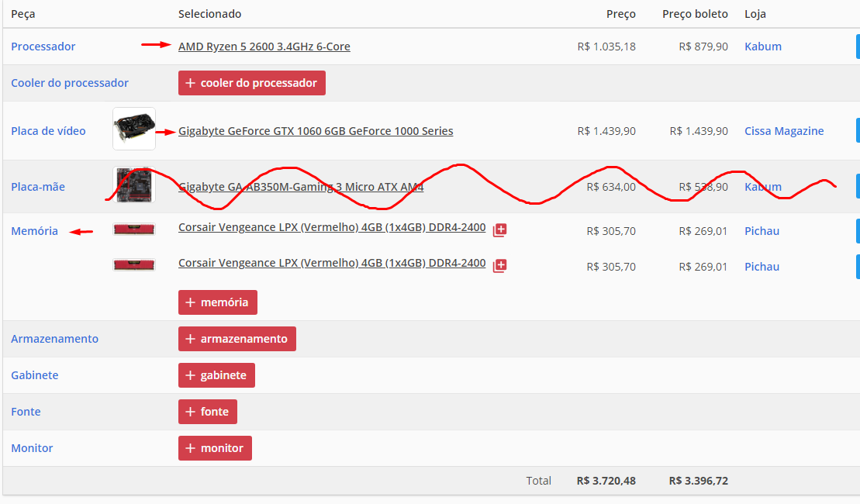Visit Kabum store for the processor
Image resolution: width=860 pixels, height=504 pixels.
click(763, 47)
